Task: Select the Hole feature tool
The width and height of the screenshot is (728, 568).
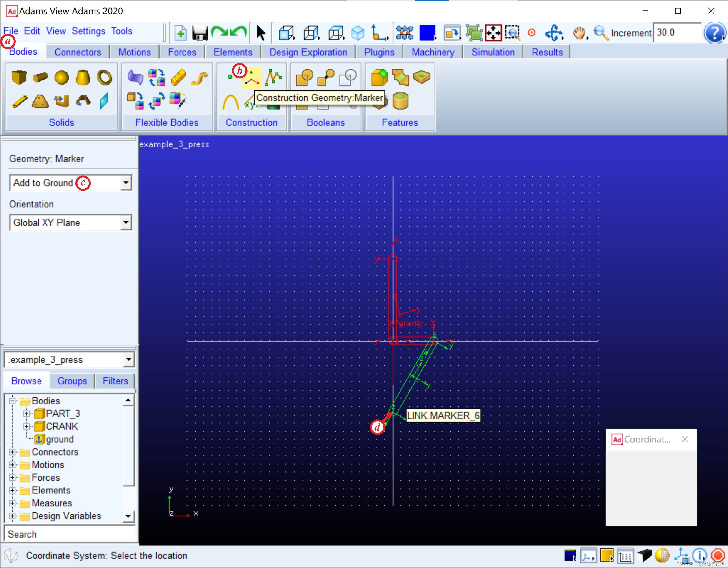Action: click(x=422, y=77)
